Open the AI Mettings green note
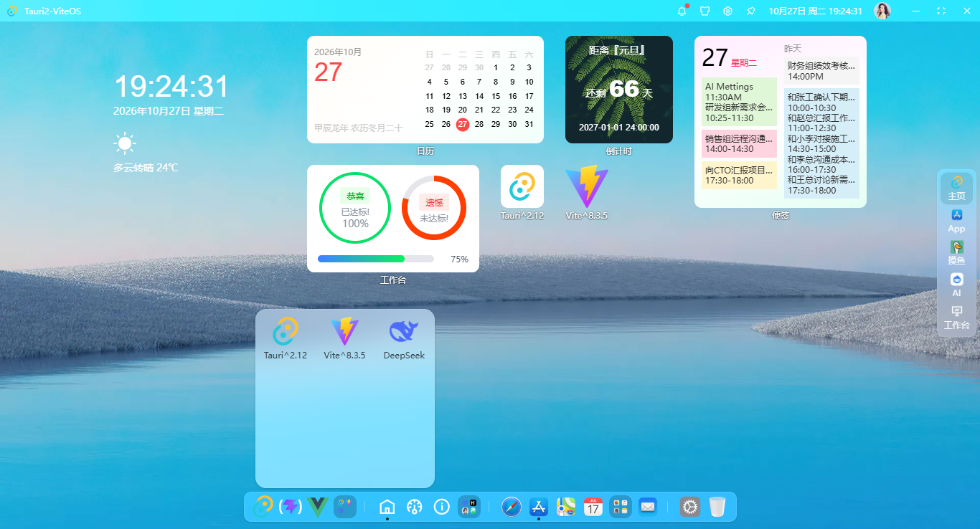 739,102
